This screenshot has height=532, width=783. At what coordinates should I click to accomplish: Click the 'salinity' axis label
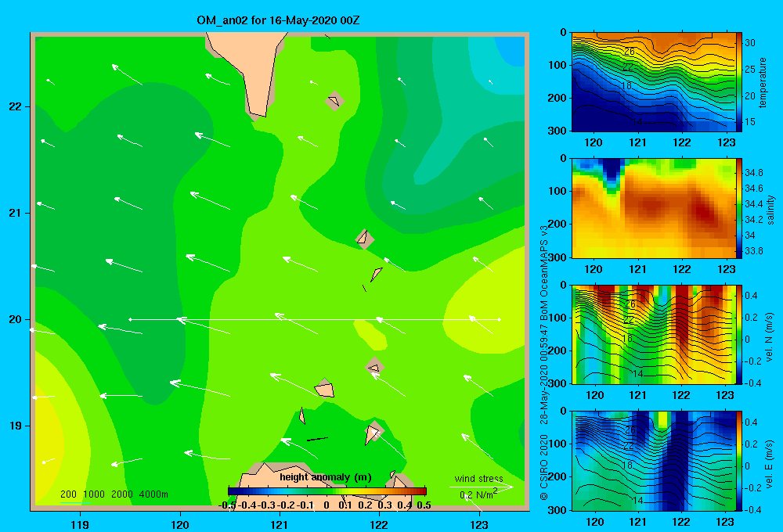(x=770, y=210)
